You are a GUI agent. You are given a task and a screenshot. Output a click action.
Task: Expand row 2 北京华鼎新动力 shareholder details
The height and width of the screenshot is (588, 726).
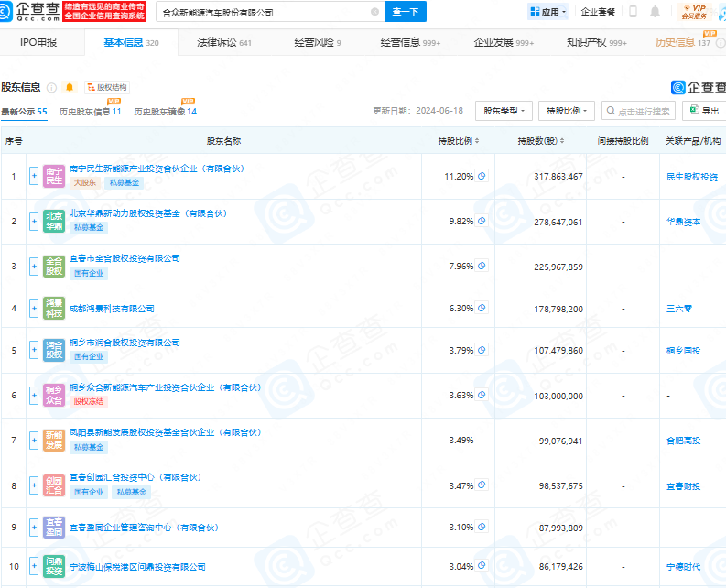click(34, 222)
